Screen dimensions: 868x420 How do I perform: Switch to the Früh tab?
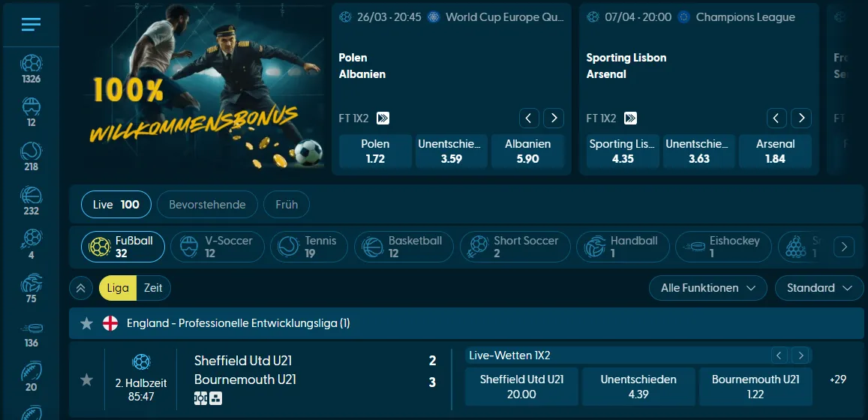tap(286, 204)
